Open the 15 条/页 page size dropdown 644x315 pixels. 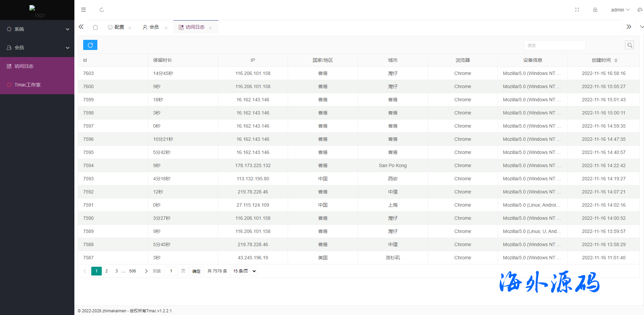(x=244, y=271)
